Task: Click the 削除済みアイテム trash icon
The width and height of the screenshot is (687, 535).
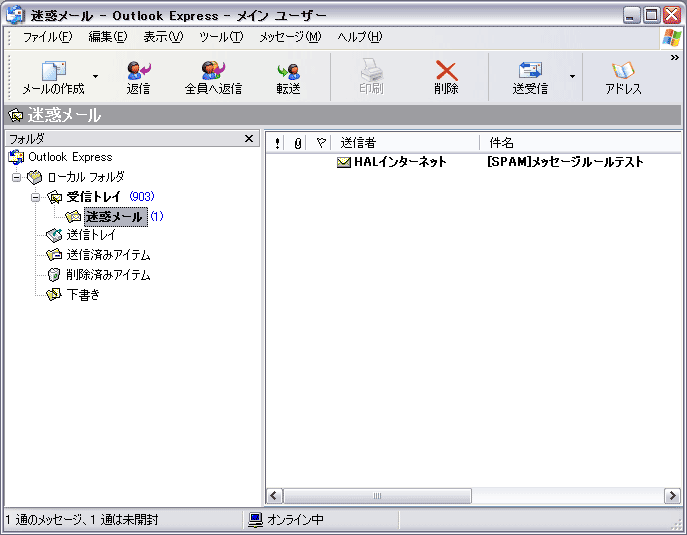Action: pyautogui.click(x=54, y=275)
